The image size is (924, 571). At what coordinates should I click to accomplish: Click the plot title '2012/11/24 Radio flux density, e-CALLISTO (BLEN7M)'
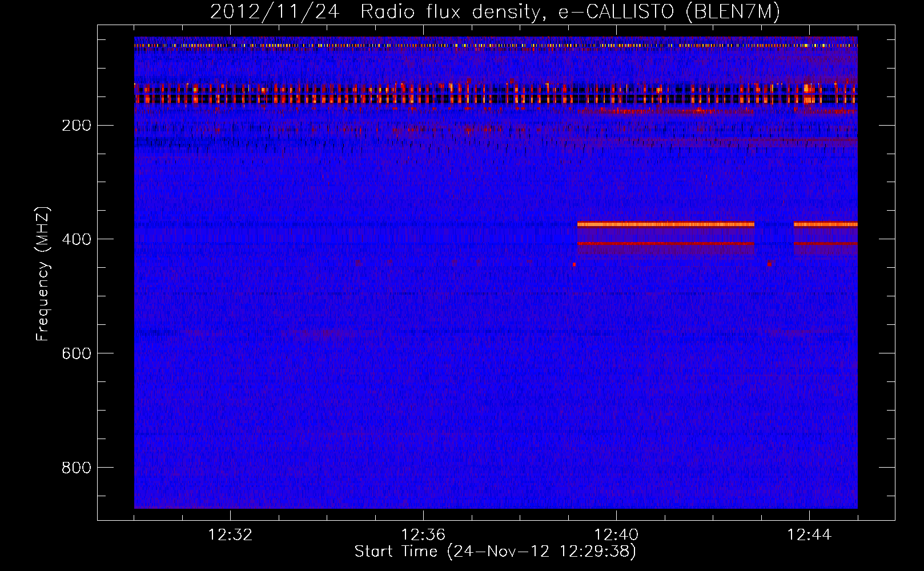495,12
